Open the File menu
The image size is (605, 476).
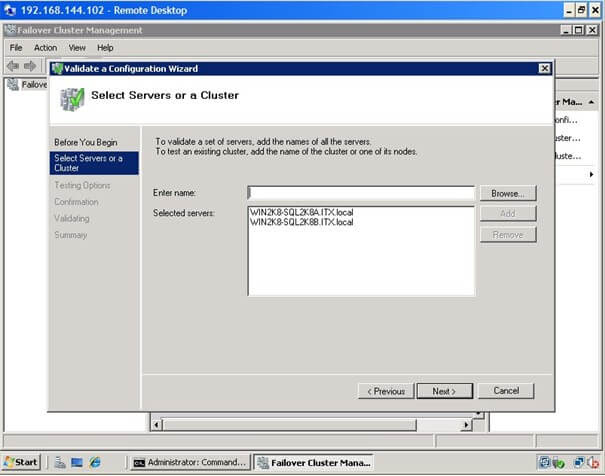click(x=16, y=48)
